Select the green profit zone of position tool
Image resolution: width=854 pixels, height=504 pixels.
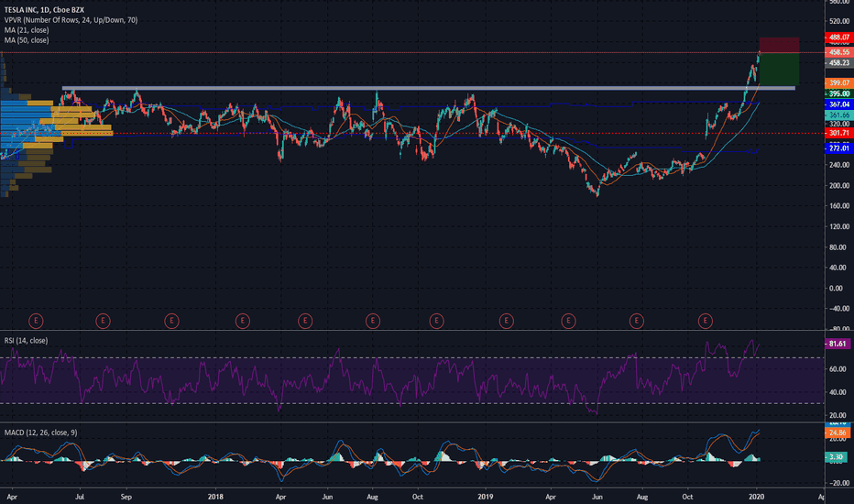pos(780,69)
